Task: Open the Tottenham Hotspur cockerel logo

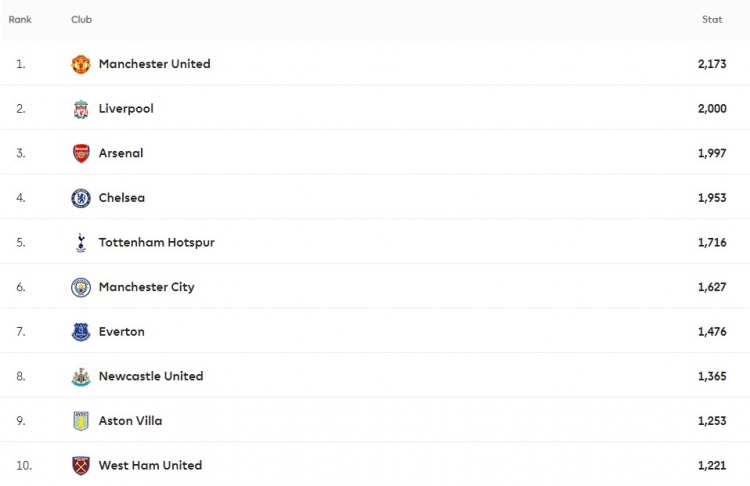Action: (81, 243)
